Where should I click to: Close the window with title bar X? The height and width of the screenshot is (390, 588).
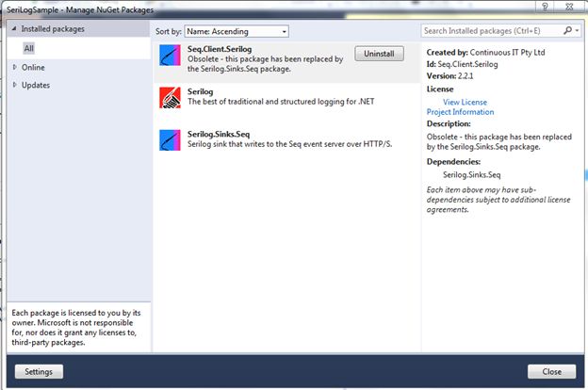pos(569,7)
